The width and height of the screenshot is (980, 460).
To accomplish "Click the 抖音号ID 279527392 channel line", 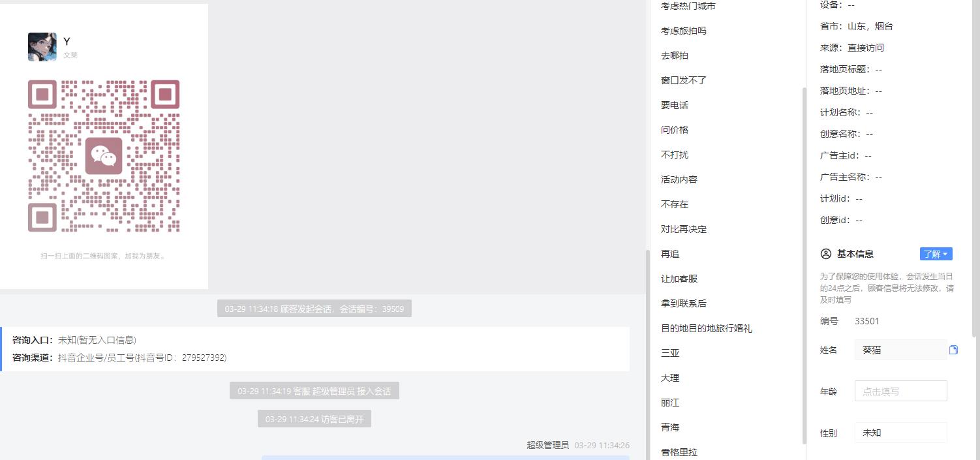I will 119,358.
